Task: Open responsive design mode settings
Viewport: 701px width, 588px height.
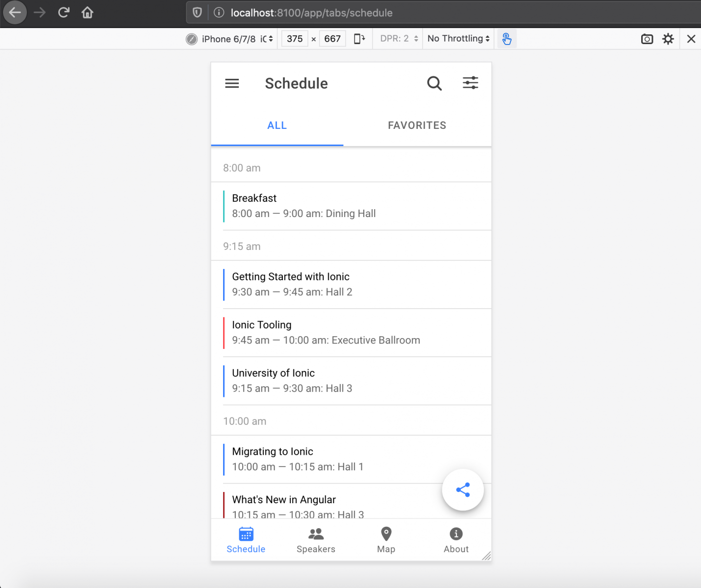Action: (x=668, y=39)
